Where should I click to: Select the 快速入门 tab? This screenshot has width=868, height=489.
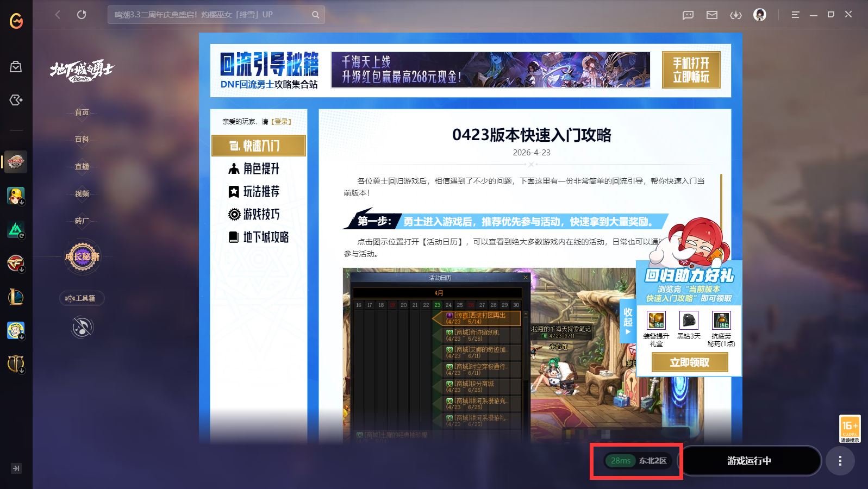click(x=259, y=146)
